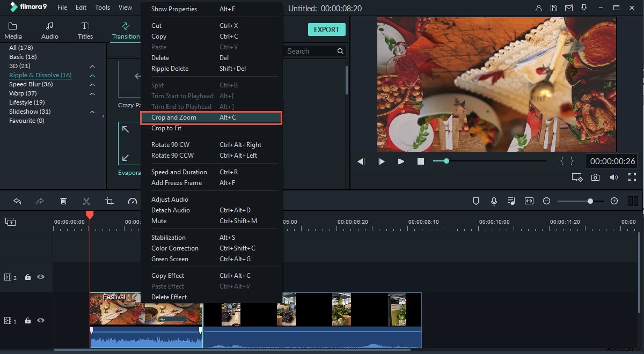Click the Zoom to fit timeline icon
Screen dimensions: 644x354
click(529, 201)
